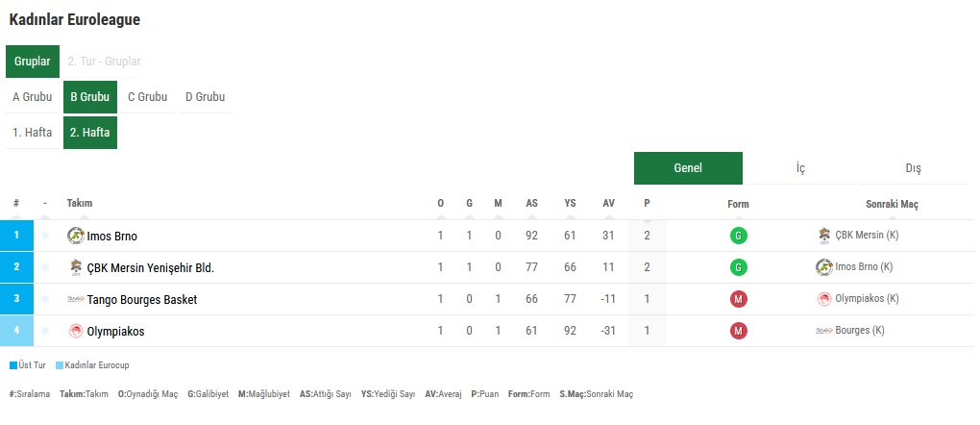Image resolution: width=980 pixels, height=425 pixels.
Task: Click Imos Brno's green G form badge
Action: [x=738, y=236]
